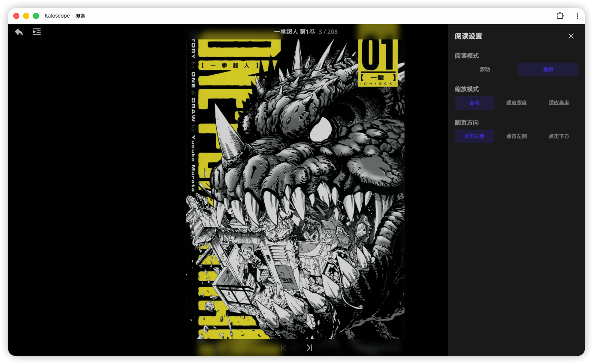Select 翻页 reading mode
The image size is (593, 364).
[x=548, y=69]
